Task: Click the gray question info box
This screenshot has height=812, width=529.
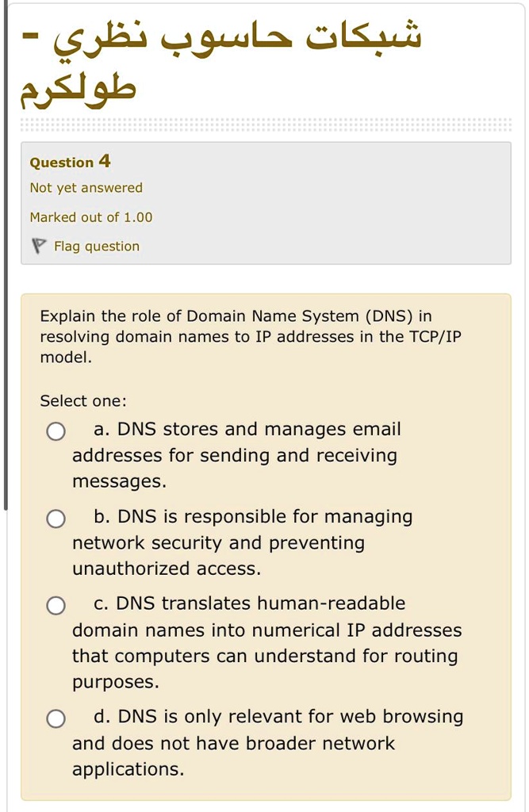Action: point(266,203)
